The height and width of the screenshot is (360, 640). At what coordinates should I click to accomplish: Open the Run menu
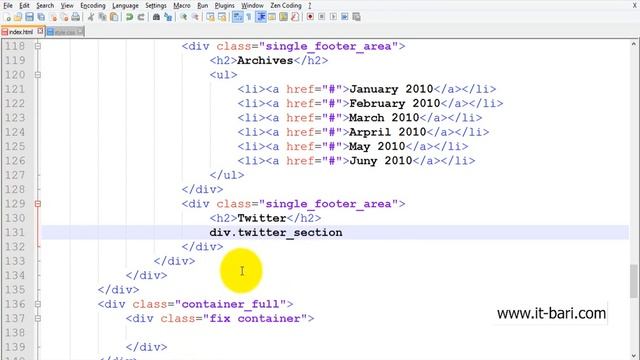click(202, 6)
